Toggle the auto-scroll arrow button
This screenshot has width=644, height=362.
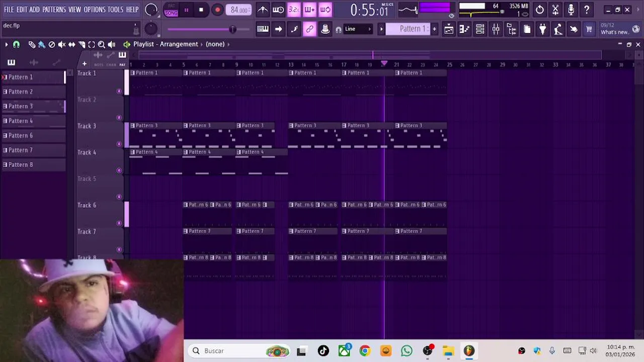[278, 29]
